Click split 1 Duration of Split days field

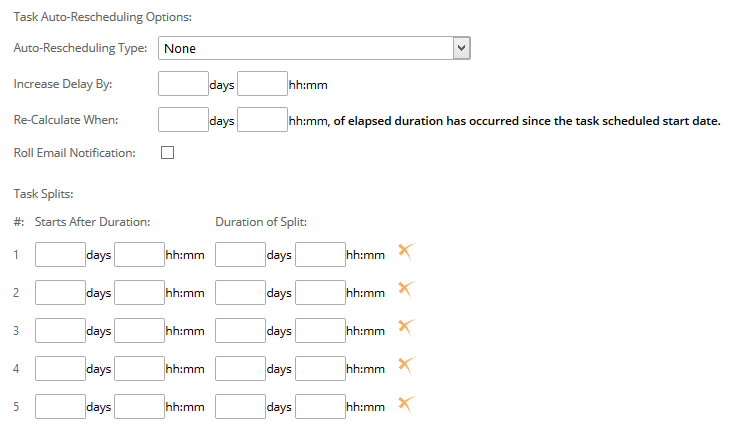point(241,254)
